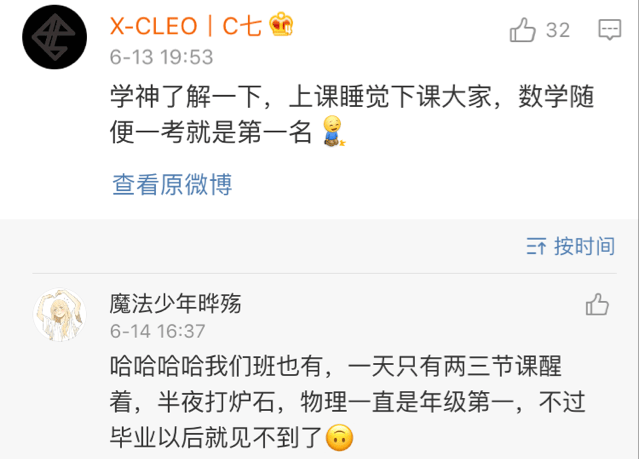Viewport: 639px width, 459px height.
Task: Tap the sort arrow icon beside 按时间
Action: pos(536,246)
